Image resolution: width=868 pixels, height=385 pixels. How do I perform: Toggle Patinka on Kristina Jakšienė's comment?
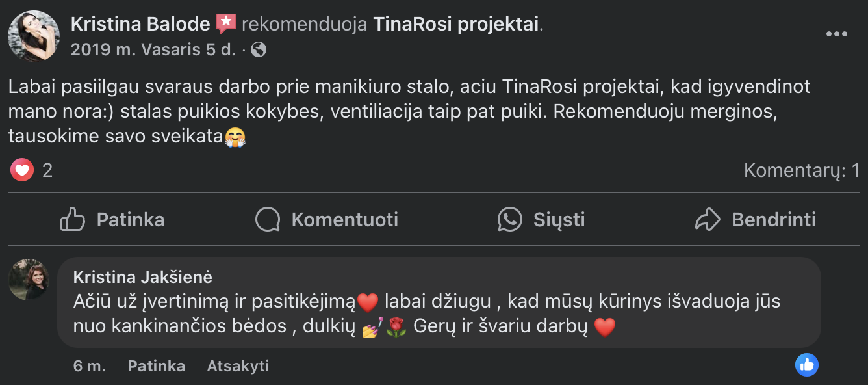point(156,366)
